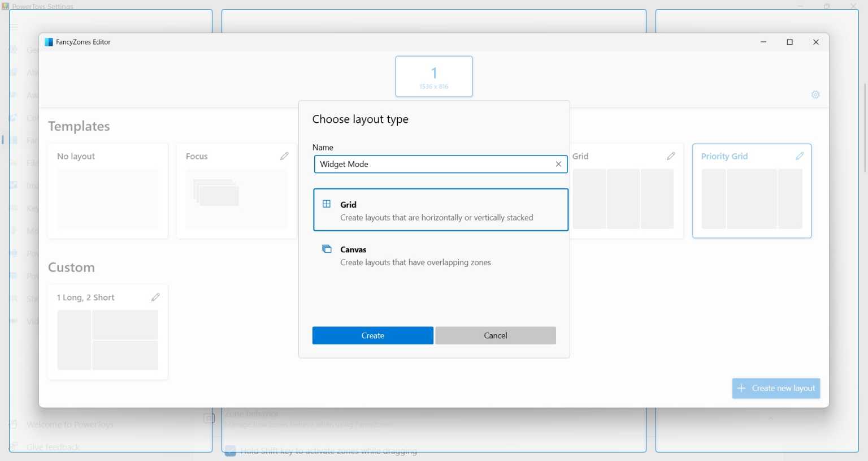Enable 'Hold Shift key to activate zones' checkbox
This screenshot has height=461, width=868.
coord(229,451)
